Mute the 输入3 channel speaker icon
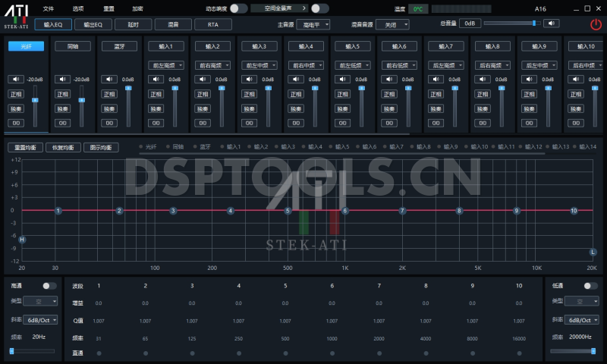The height and width of the screenshot is (364, 607). tap(249, 80)
